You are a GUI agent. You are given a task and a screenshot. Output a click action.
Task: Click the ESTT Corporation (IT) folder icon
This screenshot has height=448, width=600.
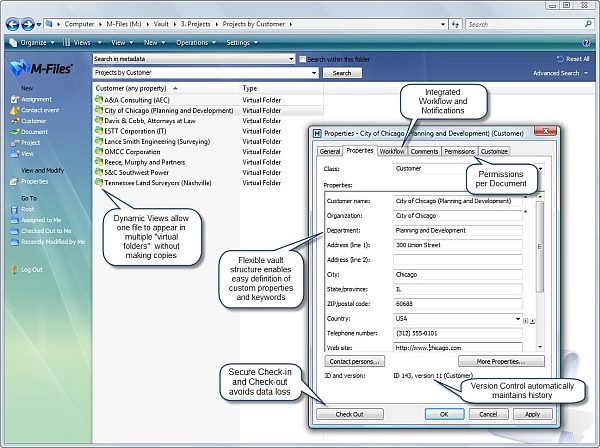tap(99, 131)
